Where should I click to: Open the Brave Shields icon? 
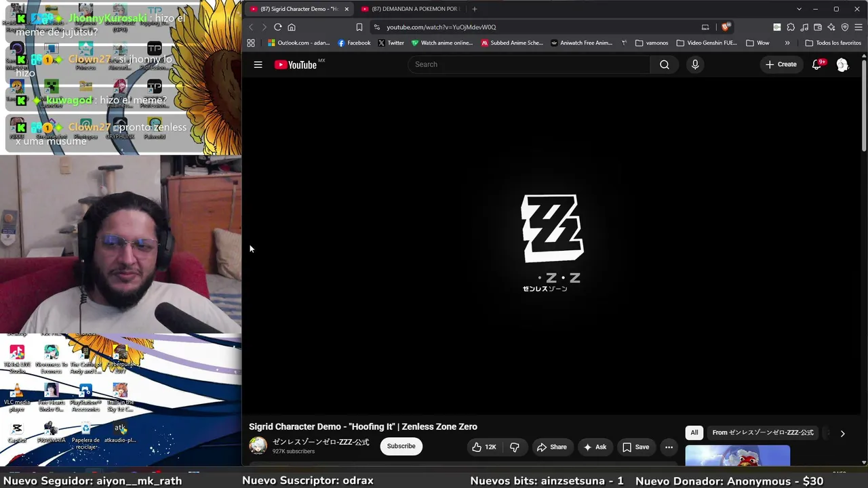click(726, 27)
